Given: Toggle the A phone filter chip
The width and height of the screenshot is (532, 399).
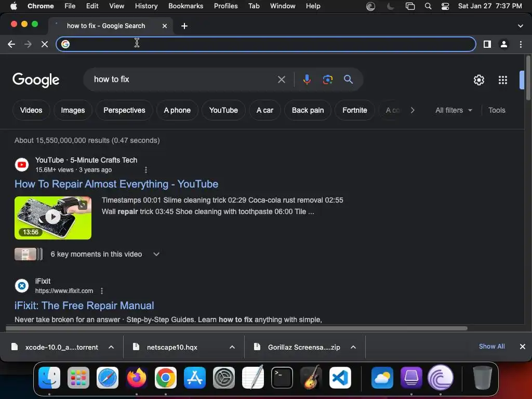Looking at the screenshot, I should [177, 110].
